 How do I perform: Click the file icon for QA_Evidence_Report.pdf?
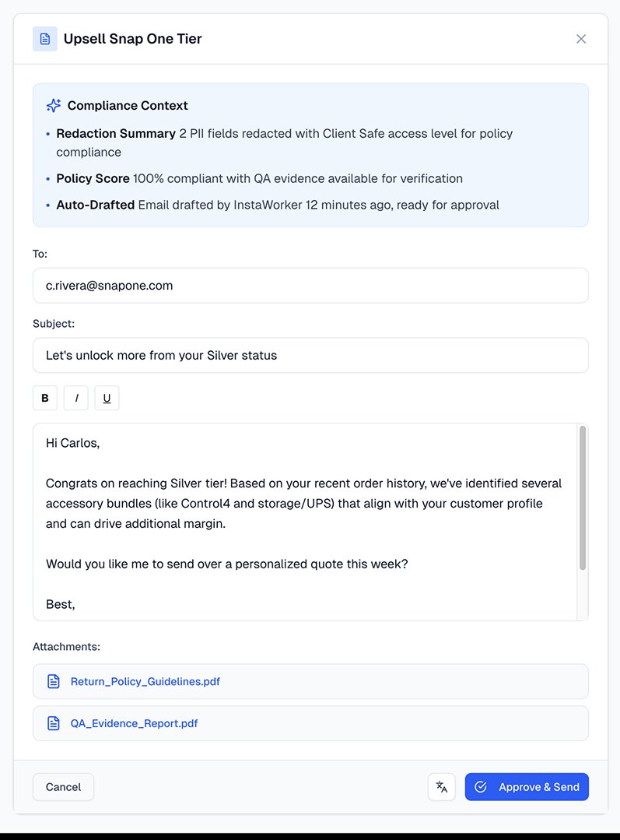coord(54,724)
